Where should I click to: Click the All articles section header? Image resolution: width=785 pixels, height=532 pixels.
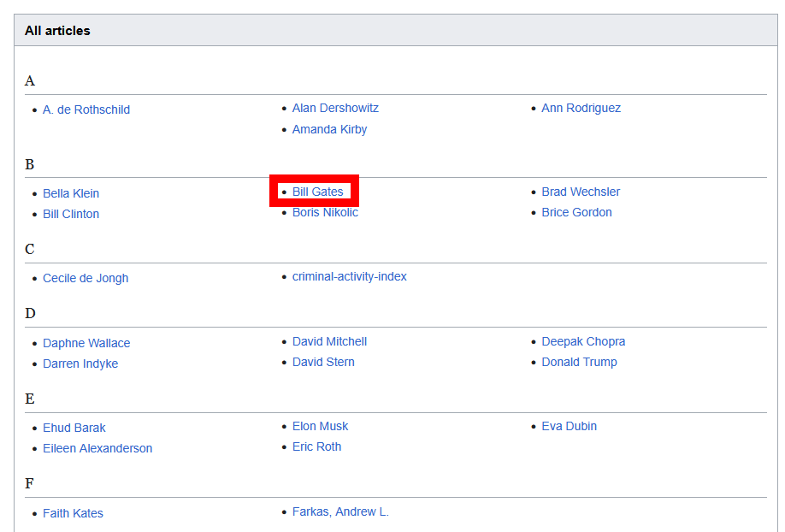tap(57, 31)
